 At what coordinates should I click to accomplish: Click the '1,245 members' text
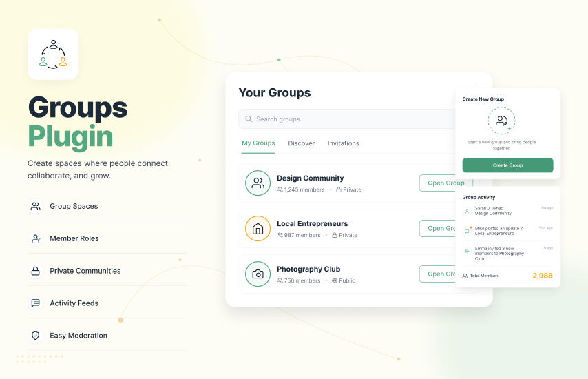[x=304, y=189]
